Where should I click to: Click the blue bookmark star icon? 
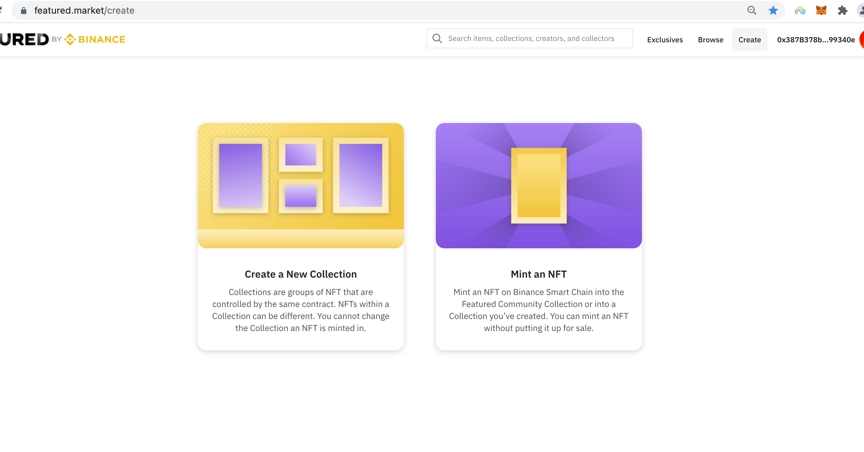pos(773,10)
